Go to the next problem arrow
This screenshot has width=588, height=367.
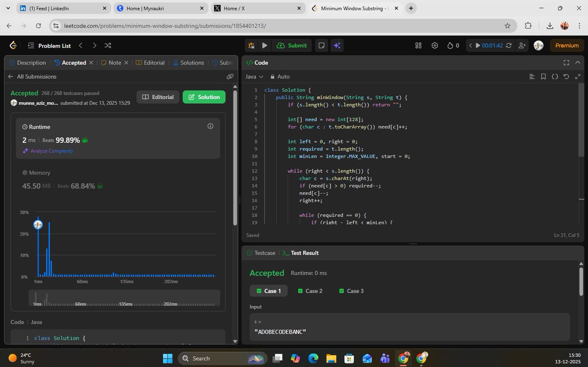point(94,45)
